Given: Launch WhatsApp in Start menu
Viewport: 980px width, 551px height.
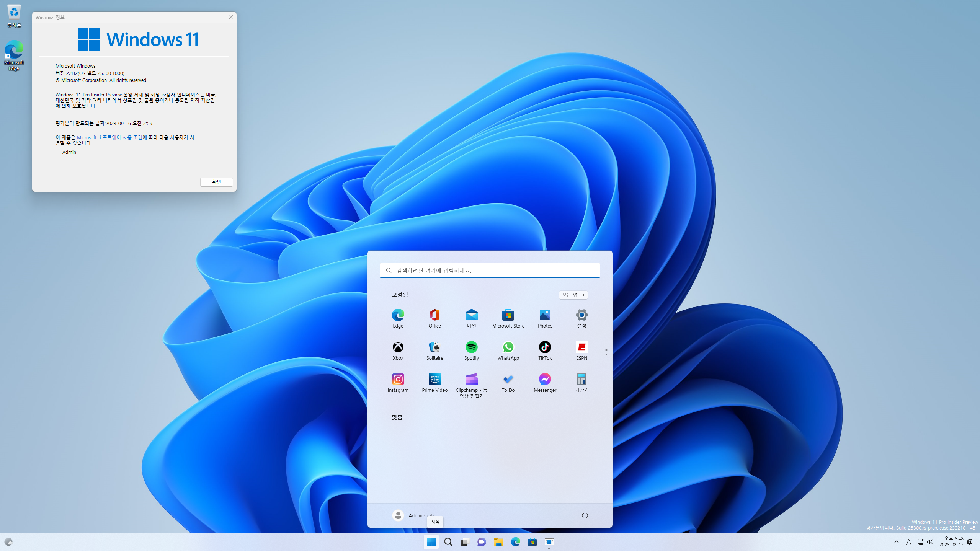Looking at the screenshot, I should (508, 347).
